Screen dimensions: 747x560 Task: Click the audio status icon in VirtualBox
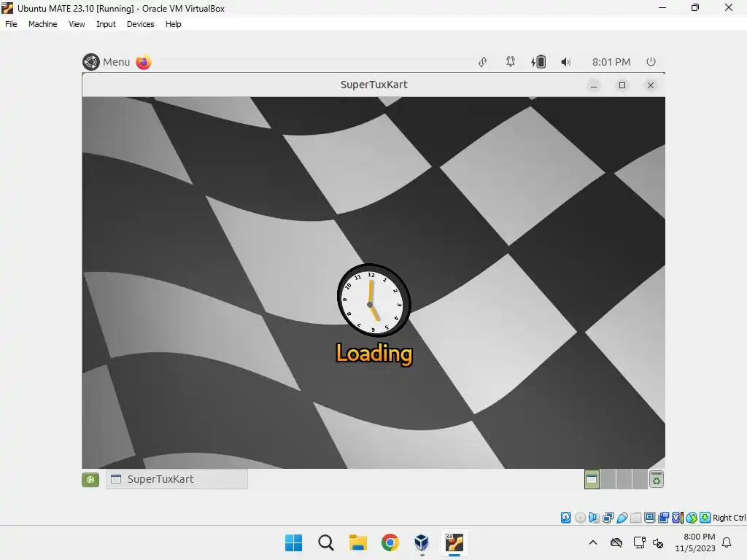coord(594,518)
